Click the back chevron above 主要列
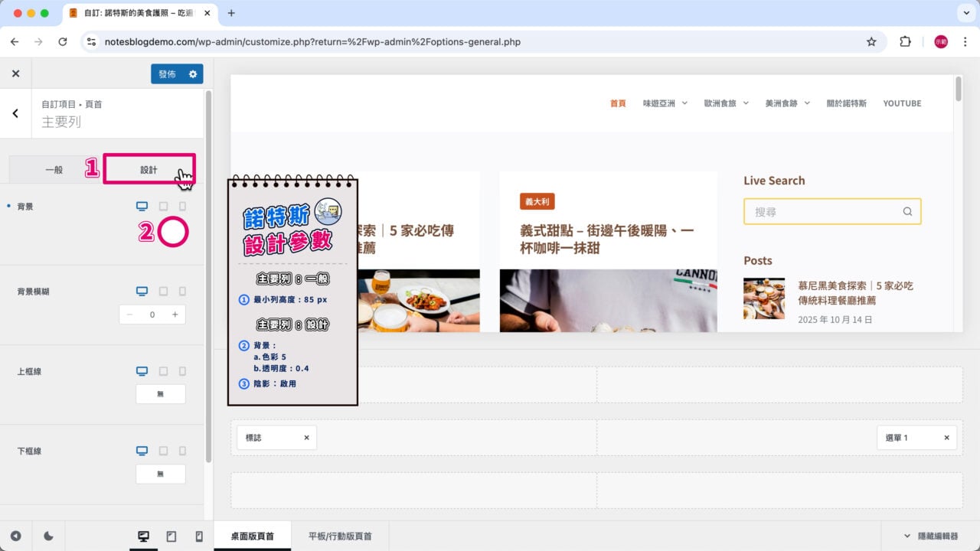 15,112
